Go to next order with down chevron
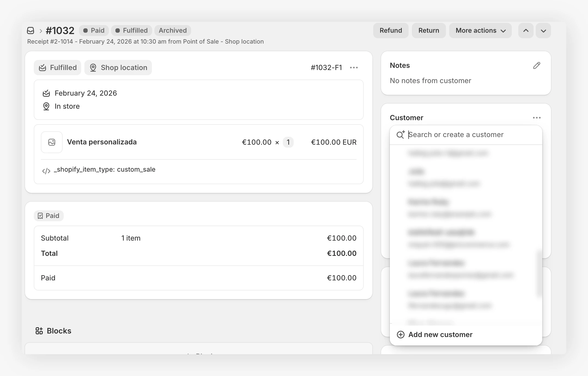 (543, 31)
